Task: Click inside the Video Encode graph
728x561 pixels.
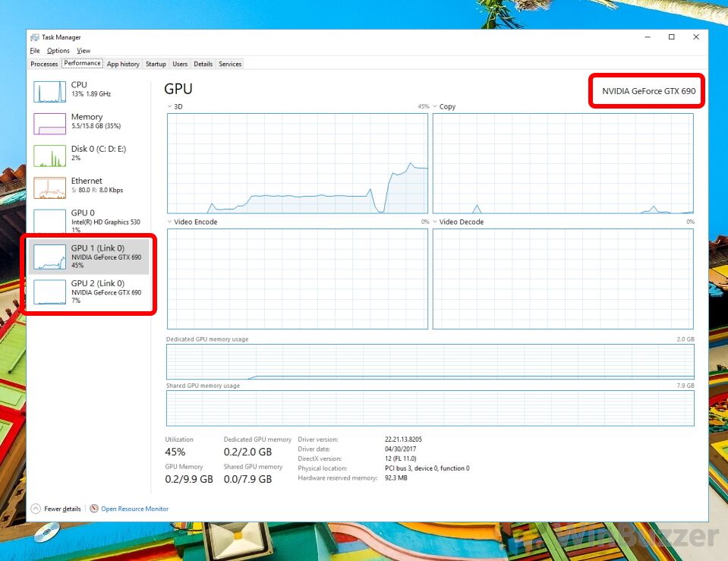Action: [x=297, y=279]
